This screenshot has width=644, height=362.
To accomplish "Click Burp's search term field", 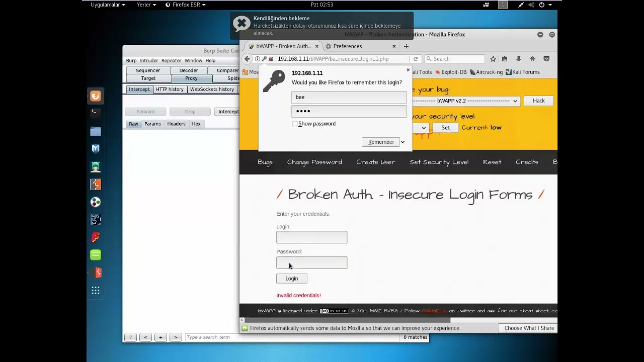I will pos(292,337).
